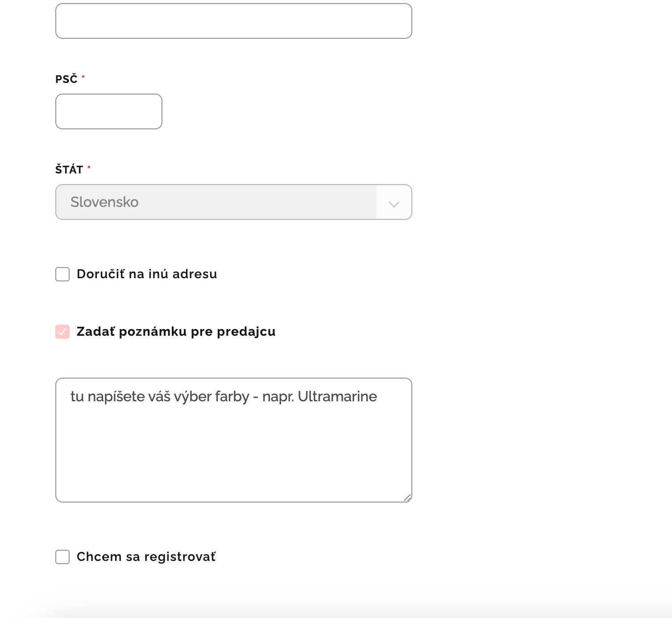Image resolution: width=672 pixels, height=618 pixels.
Task: Click the pink checkmark on the seller note option
Action: tap(62, 332)
